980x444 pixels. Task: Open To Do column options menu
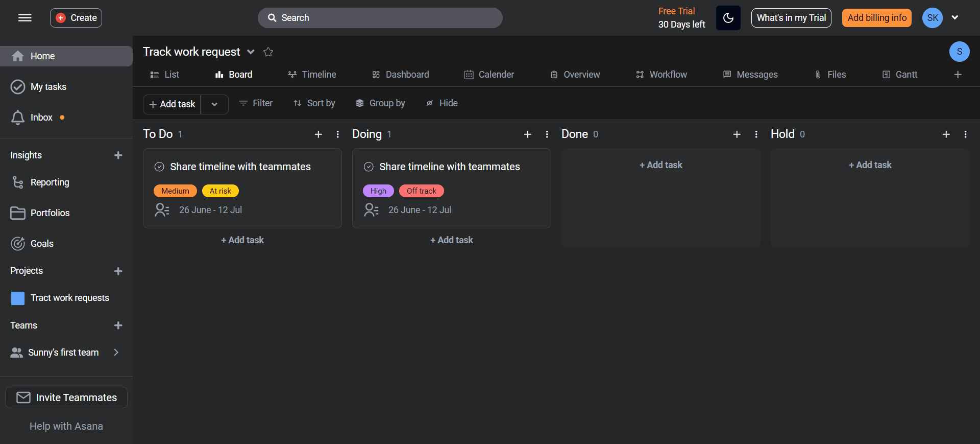click(x=337, y=134)
